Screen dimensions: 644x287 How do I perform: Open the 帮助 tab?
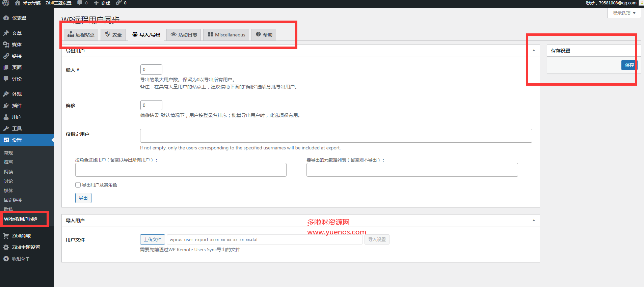(264, 35)
